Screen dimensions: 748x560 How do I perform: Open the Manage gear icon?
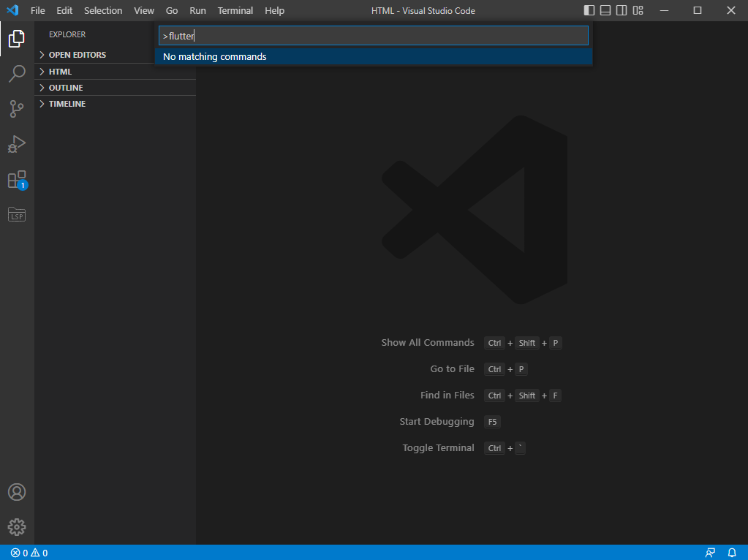(x=17, y=527)
